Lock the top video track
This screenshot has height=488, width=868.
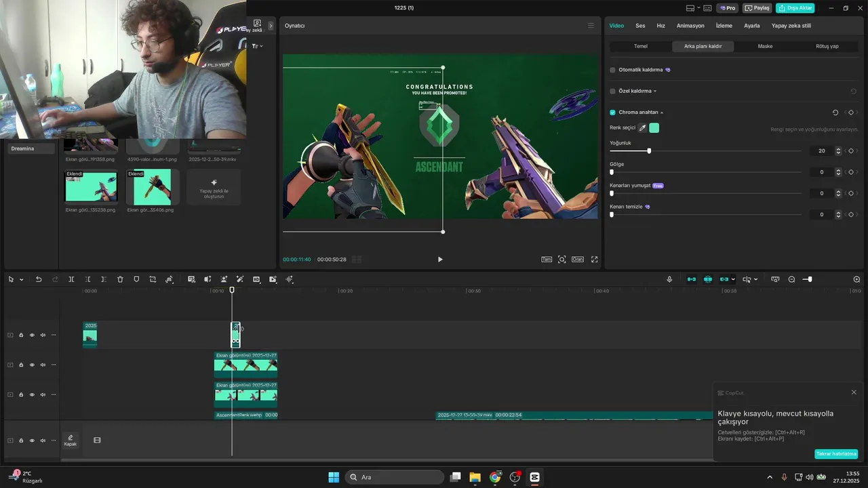21,335
